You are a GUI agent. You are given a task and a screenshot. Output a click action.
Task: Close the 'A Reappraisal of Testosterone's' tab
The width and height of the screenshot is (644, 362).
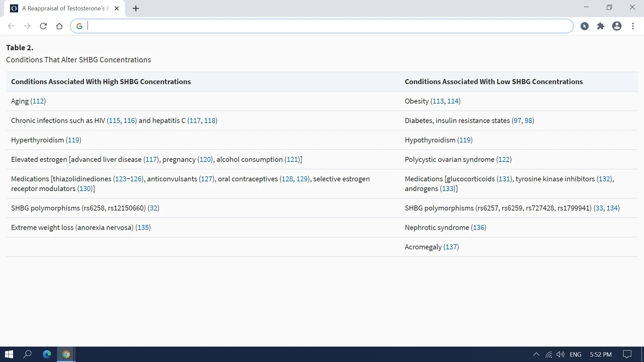[117, 9]
